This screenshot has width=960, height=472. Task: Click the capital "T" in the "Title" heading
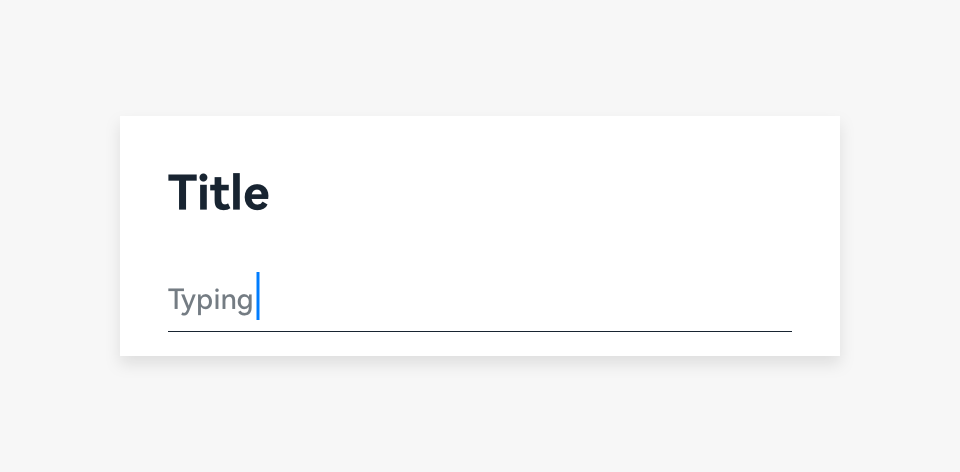coord(182,193)
